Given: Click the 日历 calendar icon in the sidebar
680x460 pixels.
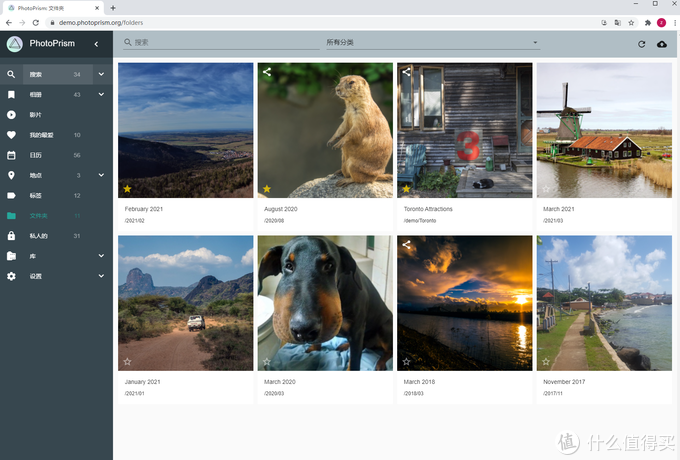Looking at the screenshot, I should coord(11,155).
